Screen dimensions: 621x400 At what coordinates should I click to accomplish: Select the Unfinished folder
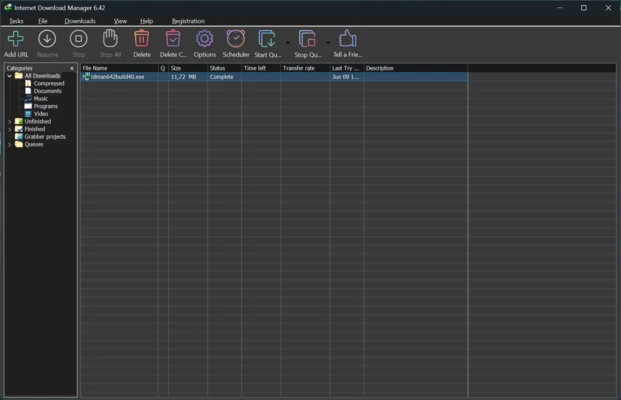38,122
